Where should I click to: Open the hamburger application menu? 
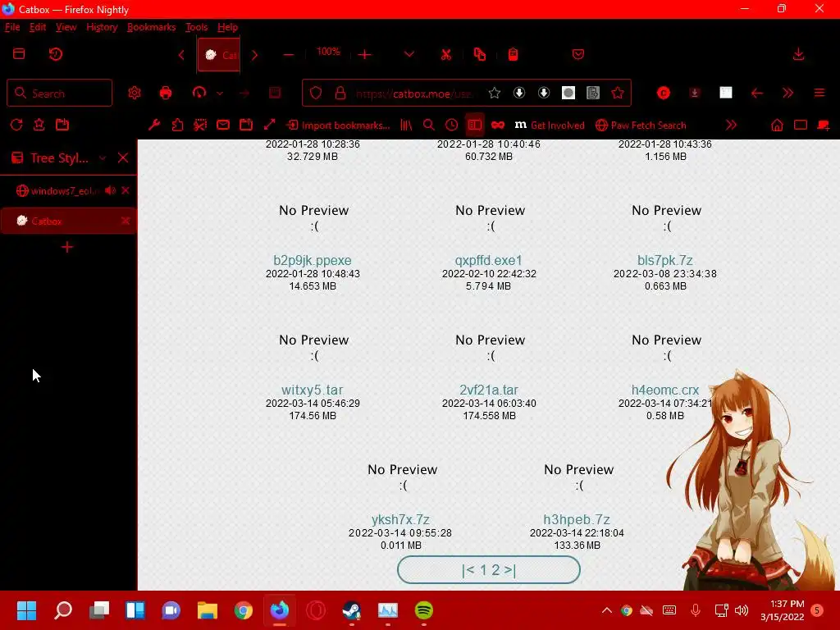819,94
